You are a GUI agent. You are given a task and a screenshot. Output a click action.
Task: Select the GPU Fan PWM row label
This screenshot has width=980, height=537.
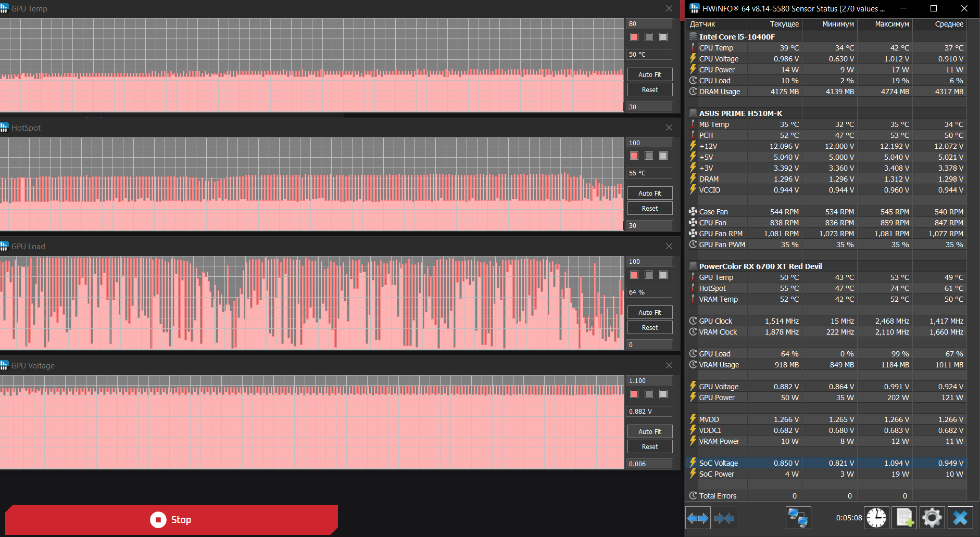point(722,245)
